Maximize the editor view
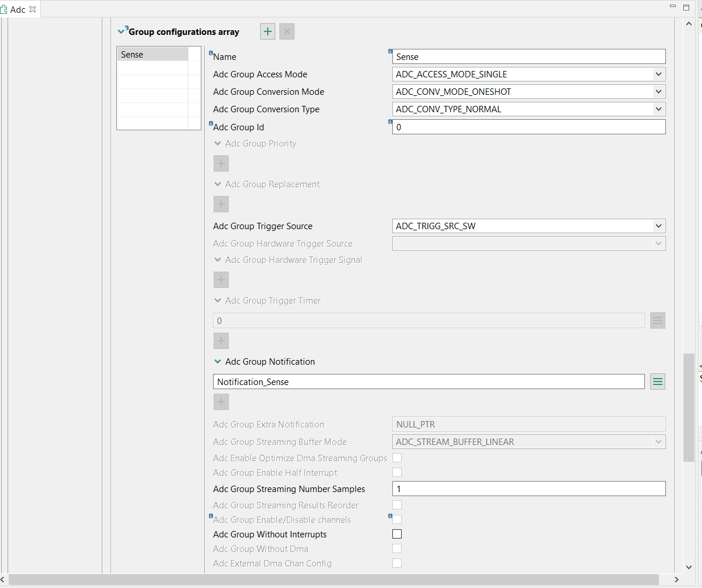This screenshot has width=702, height=588. [686, 8]
